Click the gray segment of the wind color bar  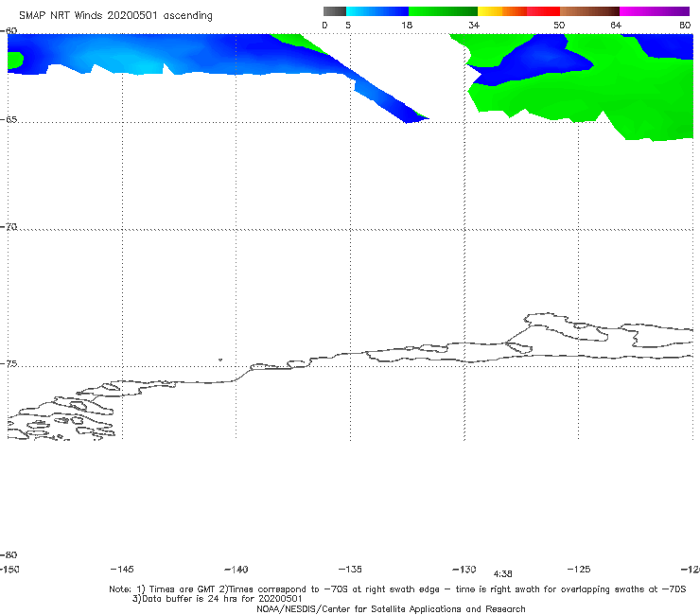point(335,11)
